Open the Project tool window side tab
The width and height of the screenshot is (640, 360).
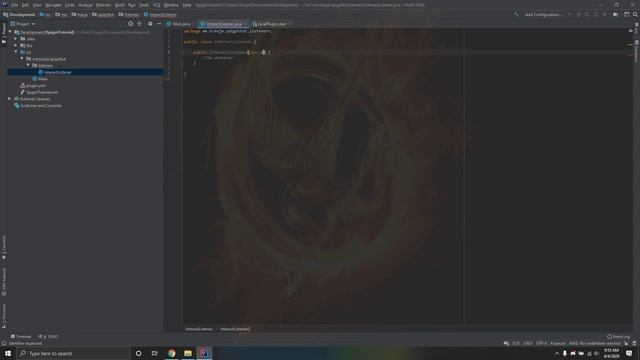coord(4,33)
